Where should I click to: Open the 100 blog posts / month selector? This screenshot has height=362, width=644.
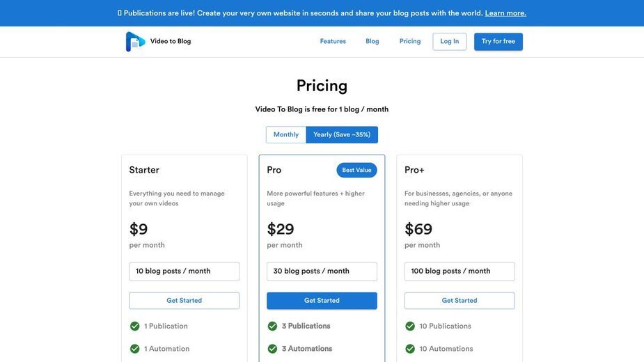tap(460, 271)
